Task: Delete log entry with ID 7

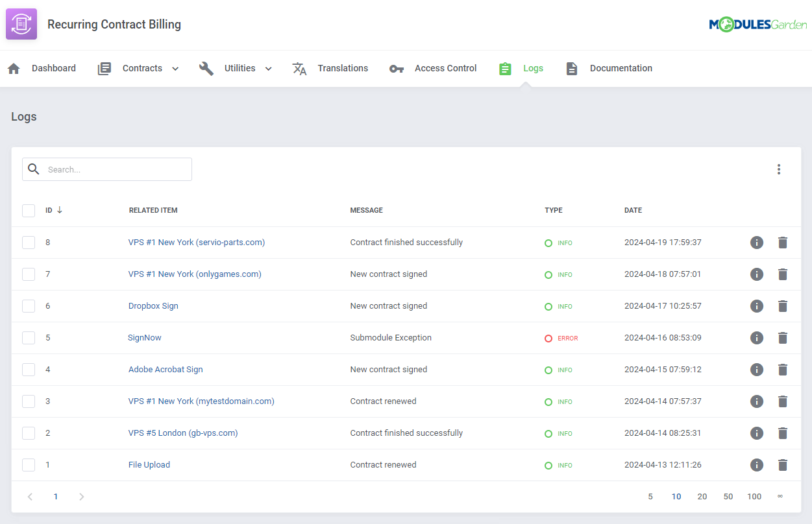Action: pos(783,274)
